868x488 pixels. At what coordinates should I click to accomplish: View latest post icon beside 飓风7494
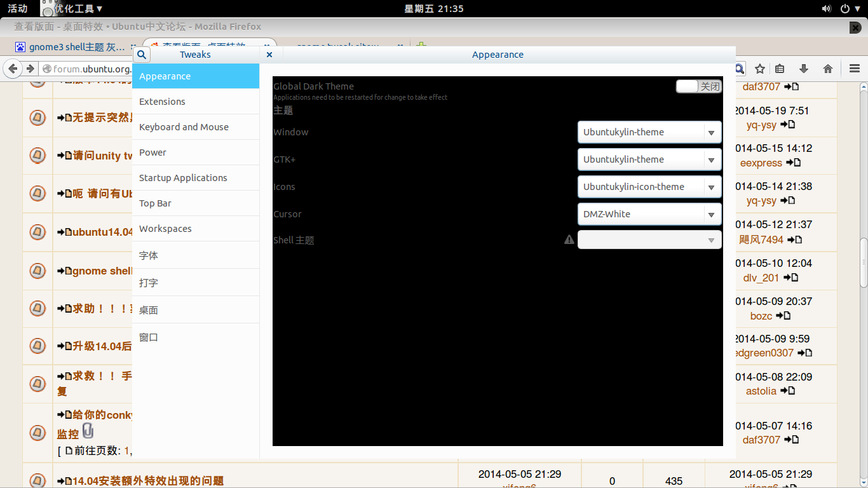(794, 240)
